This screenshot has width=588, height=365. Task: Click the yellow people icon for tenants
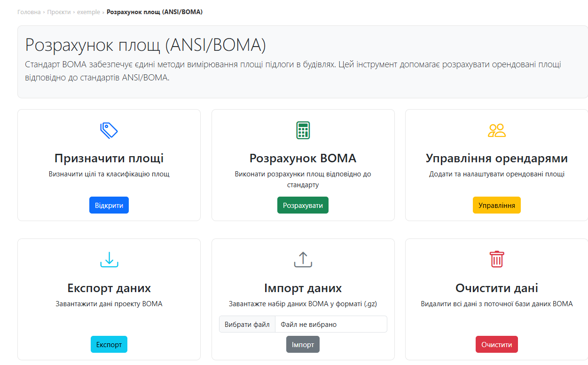(x=497, y=130)
